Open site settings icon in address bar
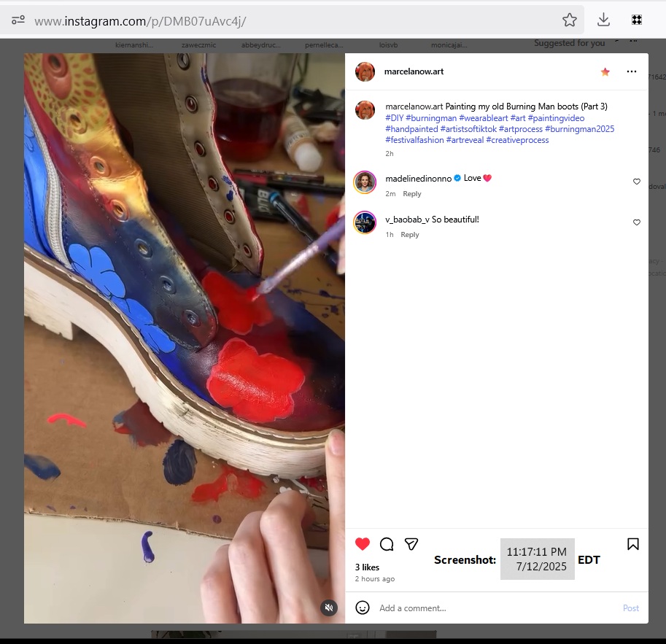 click(x=18, y=20)
